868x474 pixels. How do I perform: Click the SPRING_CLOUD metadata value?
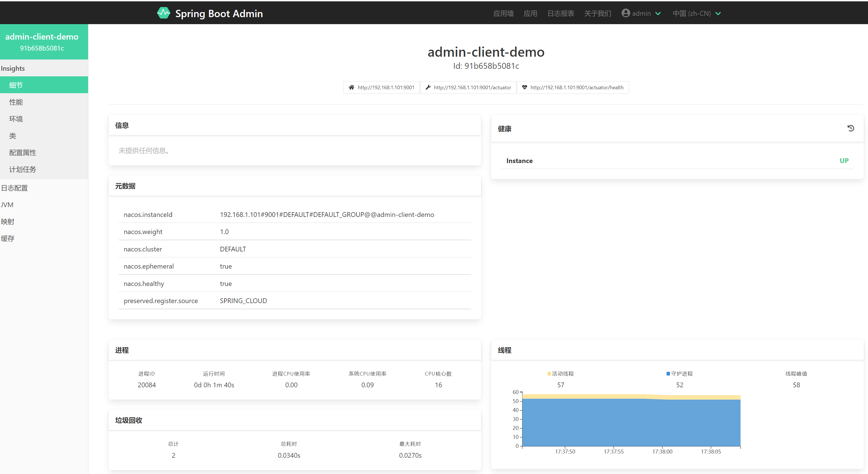pos(243,301)
